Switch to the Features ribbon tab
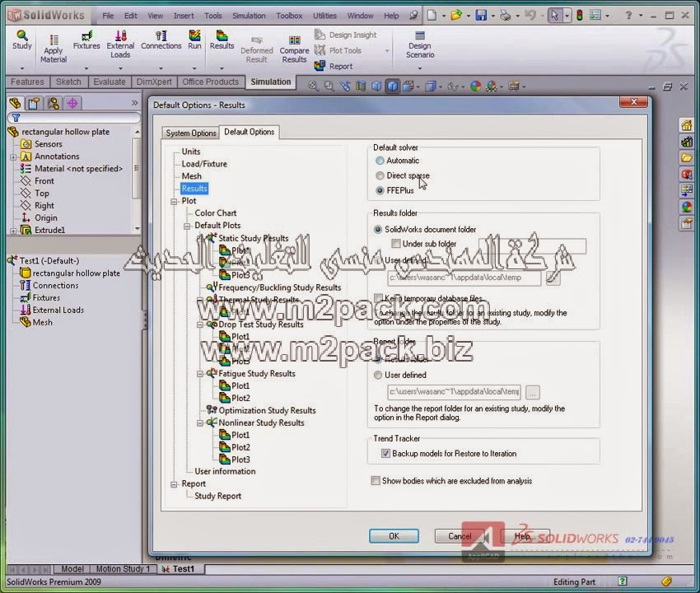Viewport: 700px width, 593px height. pyautogui.click(x=27, y=82)
